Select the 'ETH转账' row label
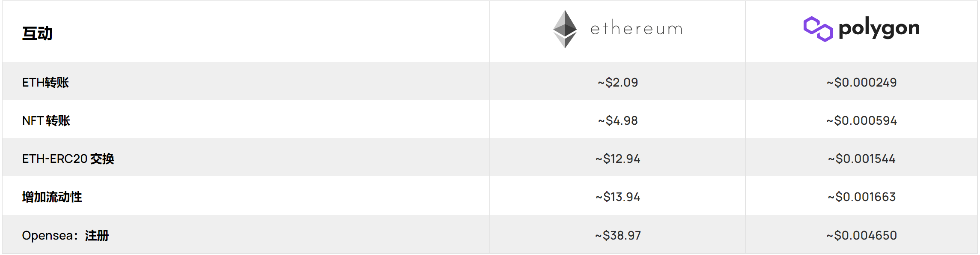980x255 pixels. 45,82
